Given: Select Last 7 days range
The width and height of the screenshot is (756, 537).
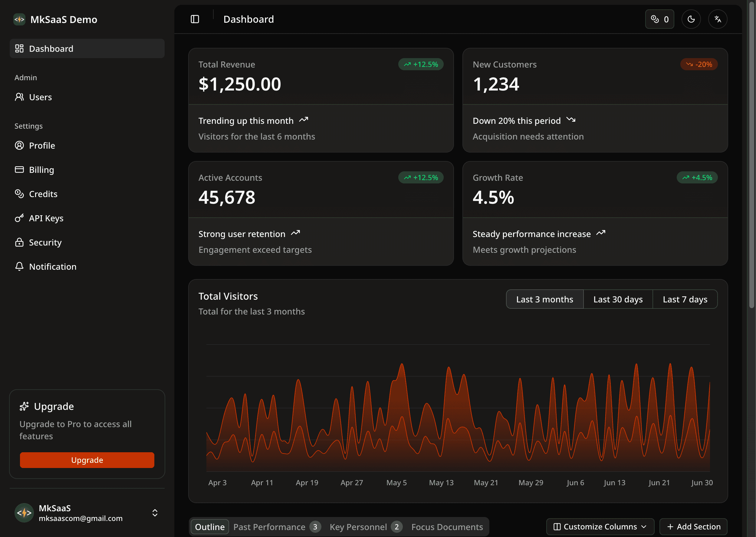Looking at the screenshot, I should click(x=685, y=299).
